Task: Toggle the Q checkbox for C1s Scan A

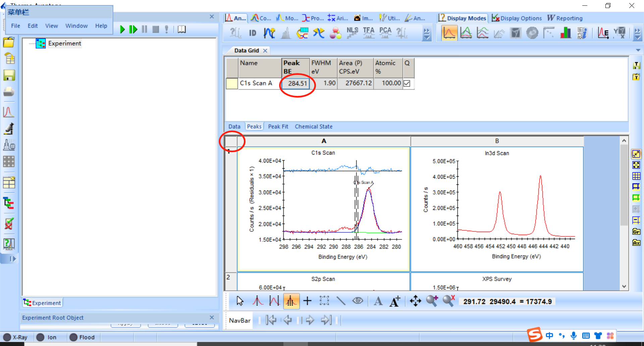Action: pyautogui.click(x=407, y=83)
